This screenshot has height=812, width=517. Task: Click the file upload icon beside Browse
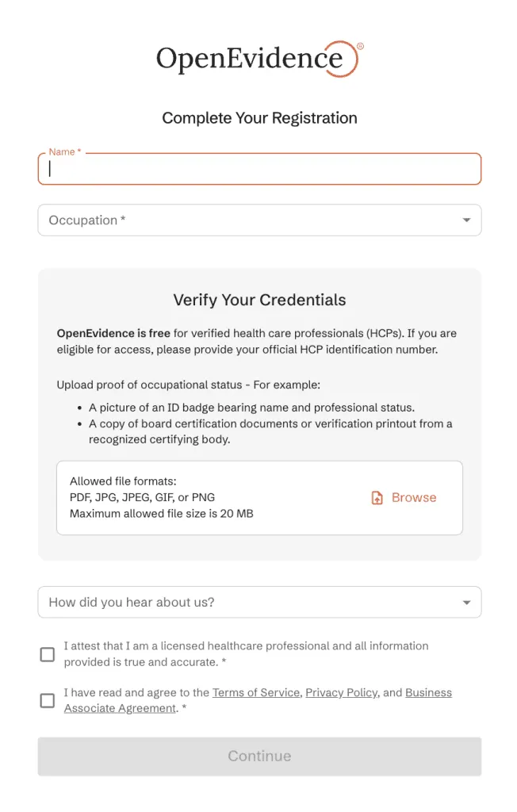pos(377,498)
